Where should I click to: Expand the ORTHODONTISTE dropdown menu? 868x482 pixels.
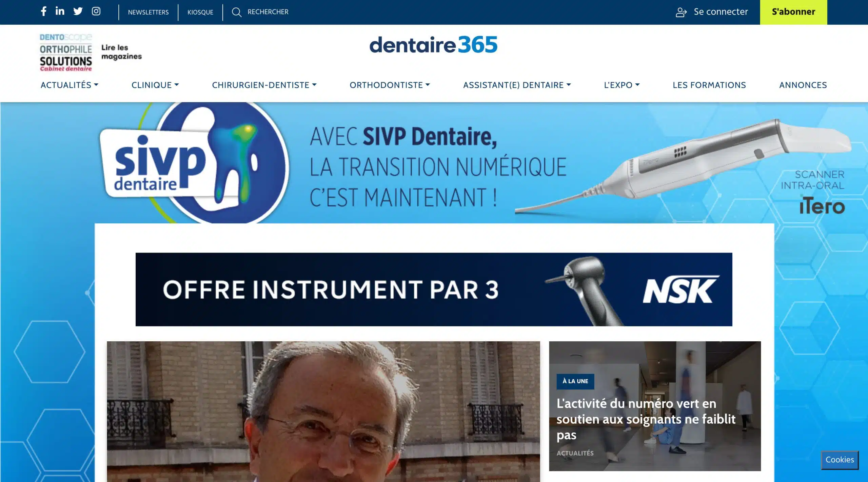390,85
